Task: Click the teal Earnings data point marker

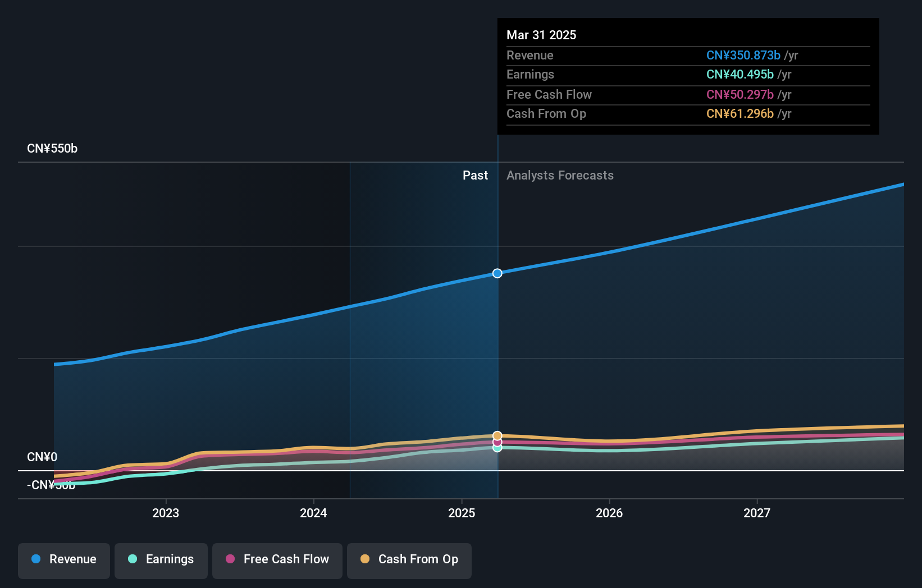Action: click(x=497, y=448)
